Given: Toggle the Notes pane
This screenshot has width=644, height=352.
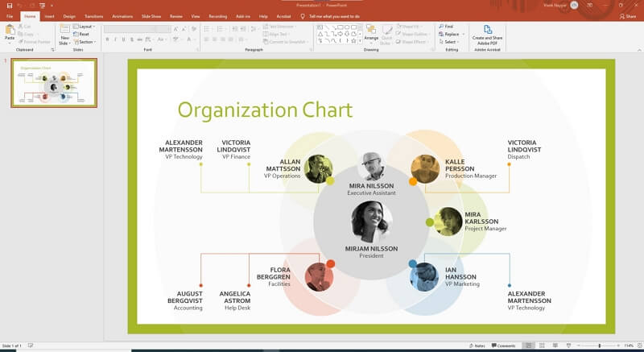Looking at the screenshot, I should [477, 346].
